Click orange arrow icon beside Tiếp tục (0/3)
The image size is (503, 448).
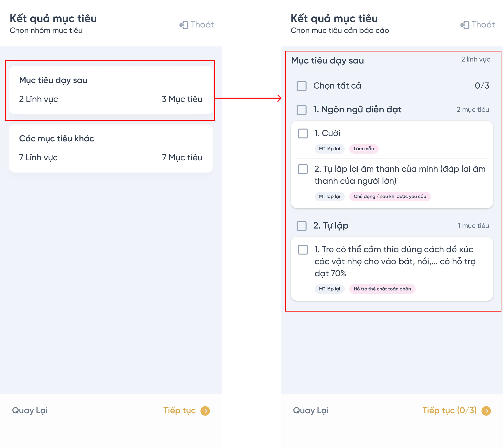[486, 411]
